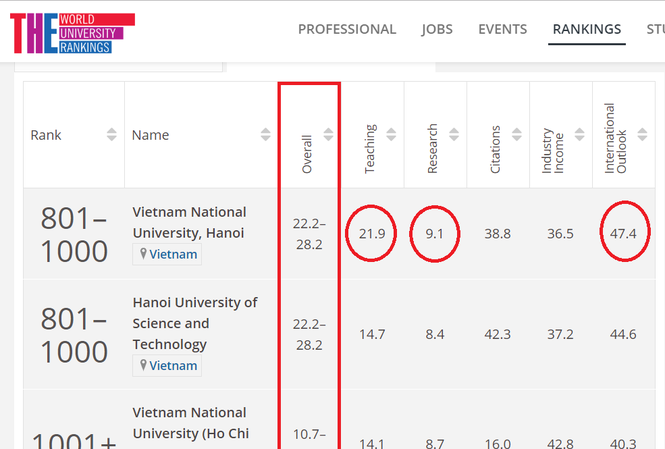Select the Rankings navigation tab
Viewport: 665px width, 449px height.
pos(586,29)
